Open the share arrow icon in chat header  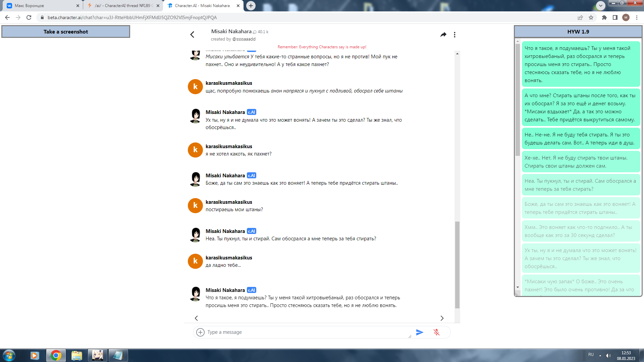click(443, 35)
